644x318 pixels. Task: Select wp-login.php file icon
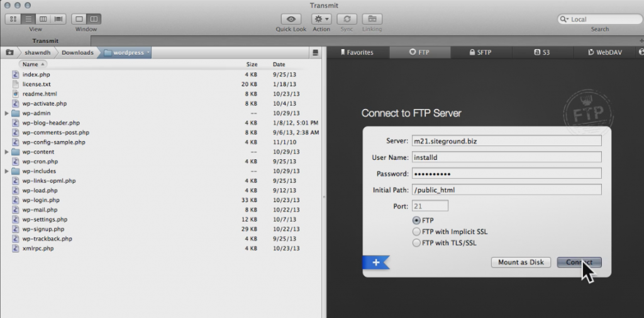coord(16,200)
